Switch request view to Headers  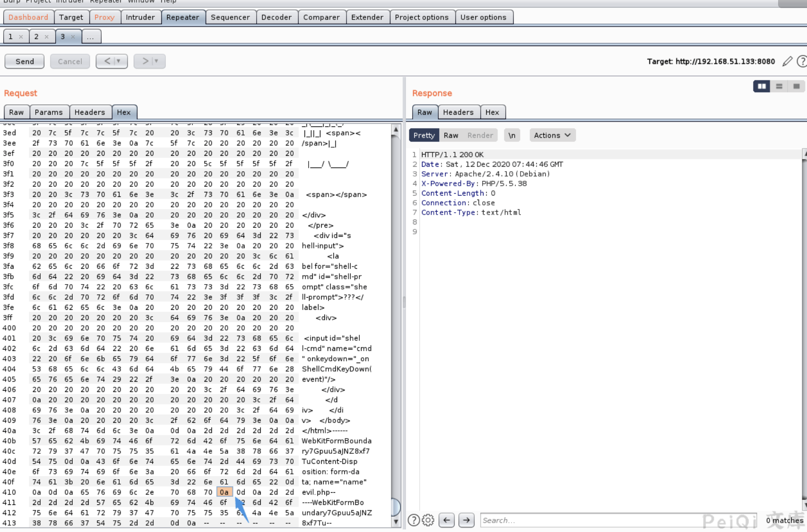coord(90,112)
